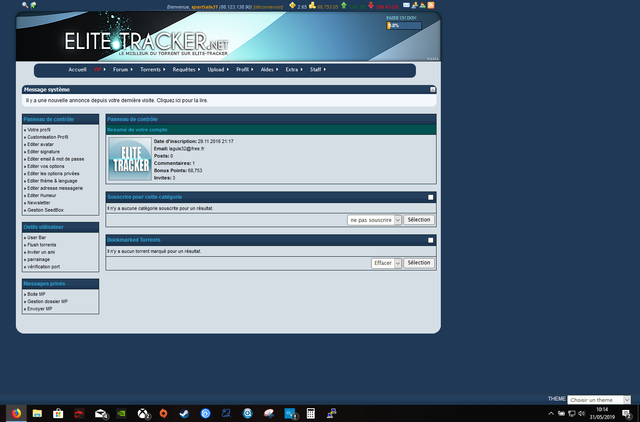Screen dimensions: 640x422
Task: Open Microsoft Store from the taskbar
Action: tap(58, 413)
